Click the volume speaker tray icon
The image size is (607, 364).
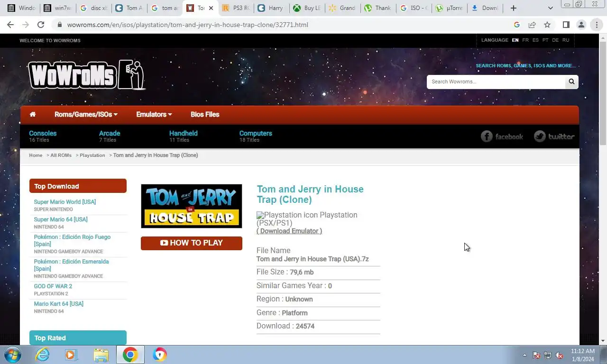pos(559,355)
